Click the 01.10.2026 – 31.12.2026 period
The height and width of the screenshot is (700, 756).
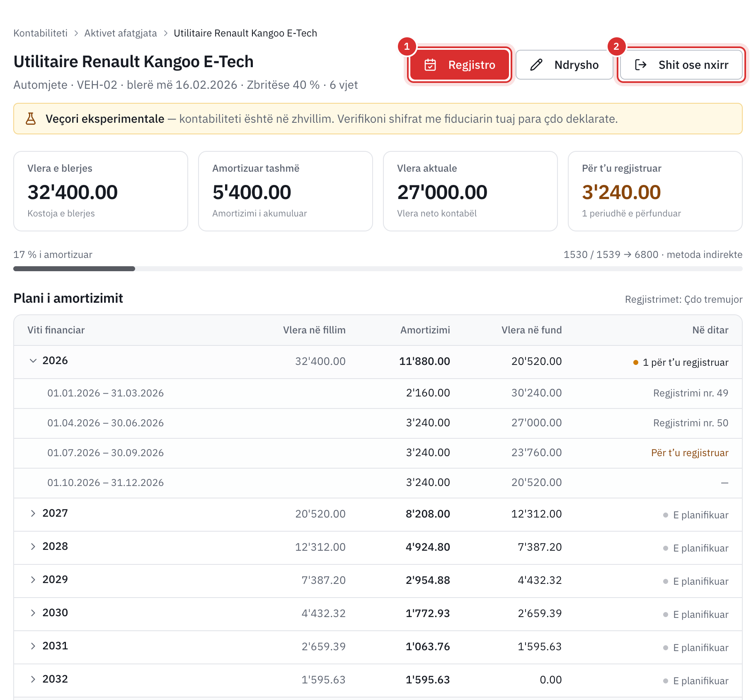(x=106, y=483)
